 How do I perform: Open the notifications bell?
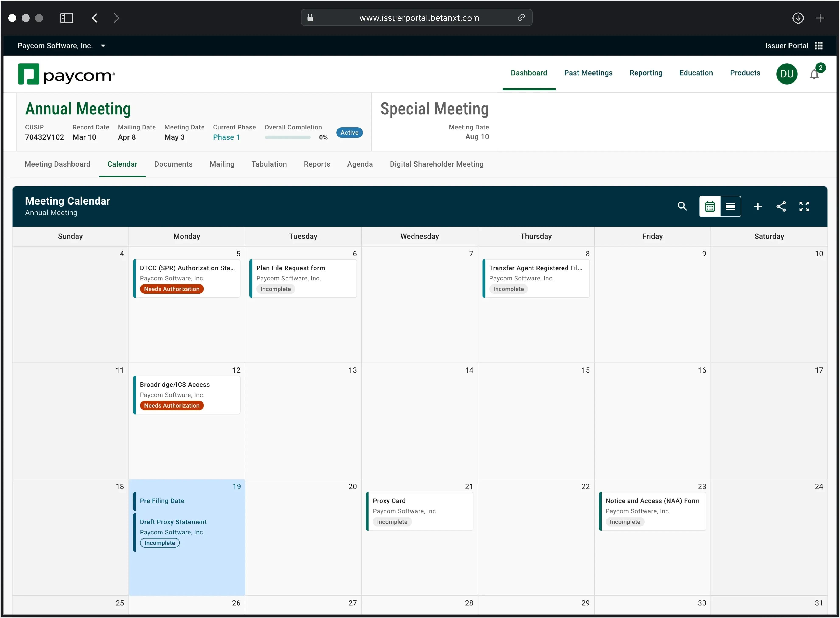(814, 74)
